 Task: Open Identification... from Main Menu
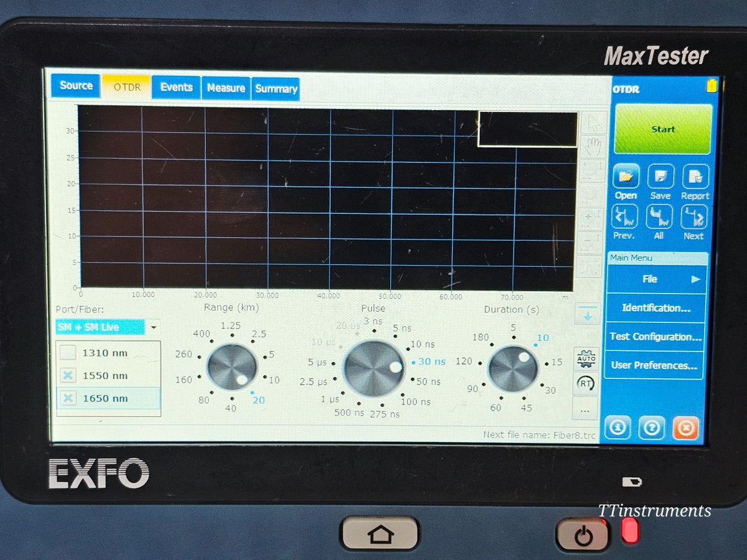coord(656,308)
